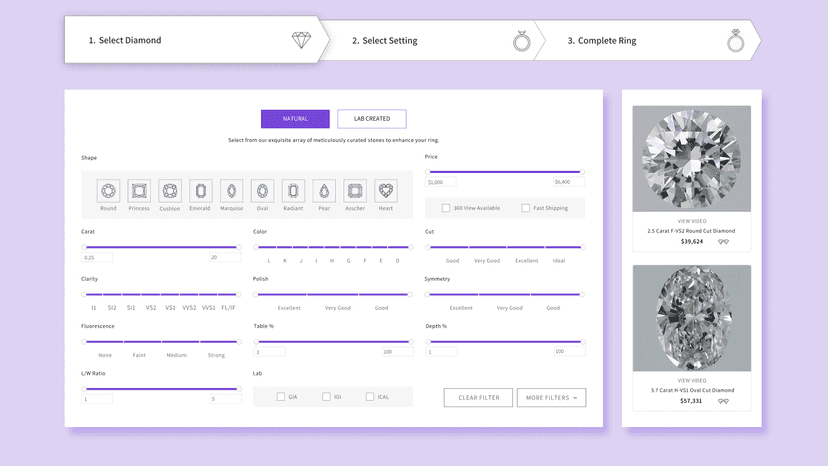
Task: Click the Carat slider right handle
Action: [239, 247]
